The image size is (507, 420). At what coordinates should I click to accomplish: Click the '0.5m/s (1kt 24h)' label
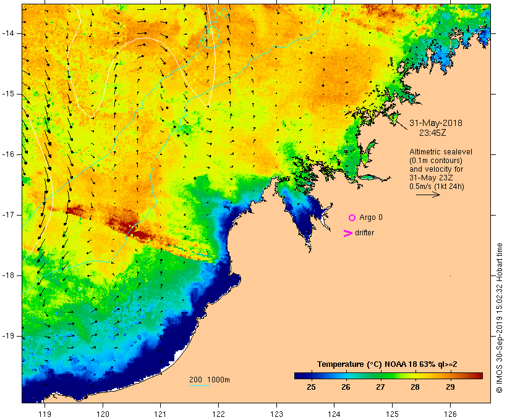pos(437,187)
